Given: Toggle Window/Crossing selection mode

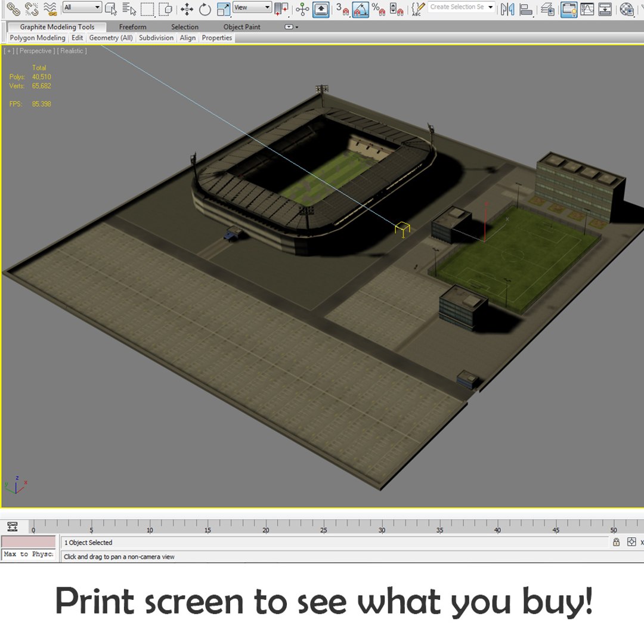Looking at the screenshot, I should point(166,8).
